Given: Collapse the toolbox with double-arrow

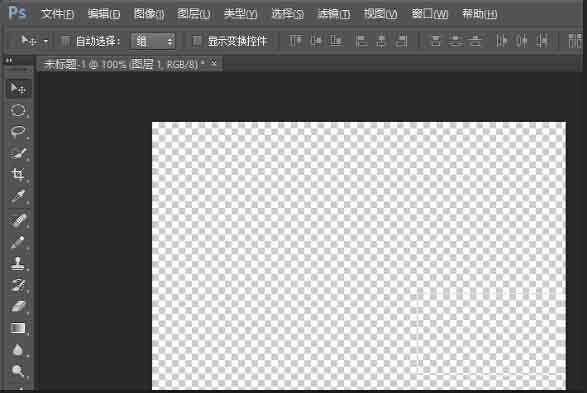Looking at the screenshot, I should (x=9, y=60).
